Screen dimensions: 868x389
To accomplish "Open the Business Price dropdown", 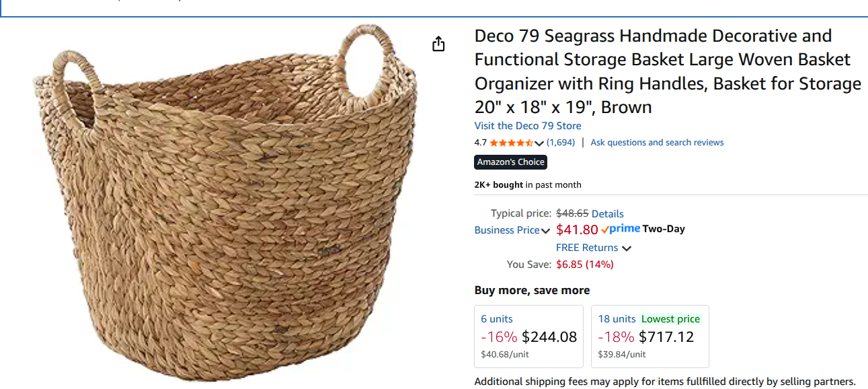I will (x=512, y=230).
